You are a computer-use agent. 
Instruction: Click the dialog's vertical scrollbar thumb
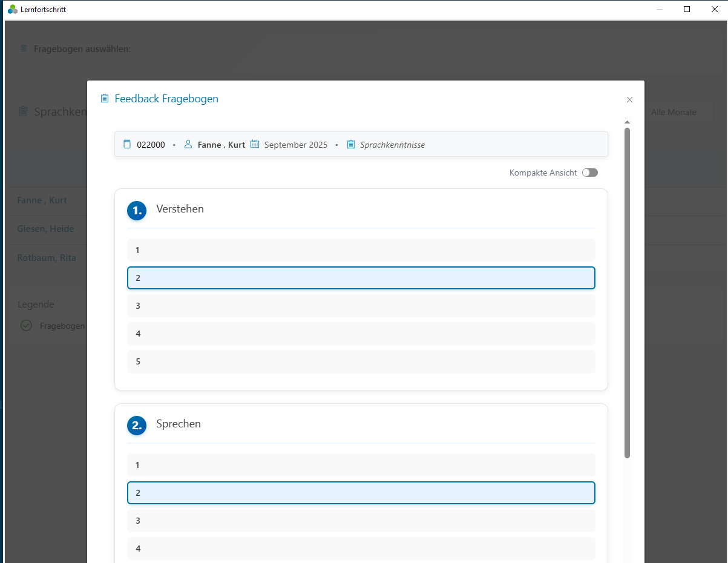click(x=627, y=292)
